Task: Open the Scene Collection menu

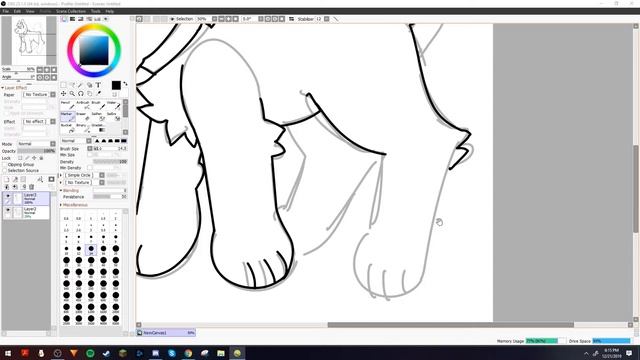Action: point(71,11)
